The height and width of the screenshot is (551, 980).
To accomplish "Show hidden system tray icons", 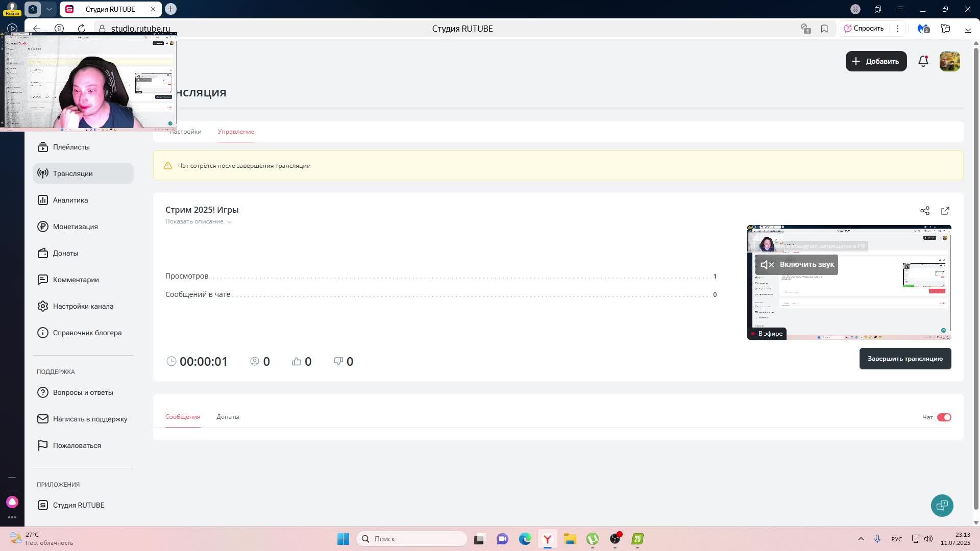I will [861, 539].
